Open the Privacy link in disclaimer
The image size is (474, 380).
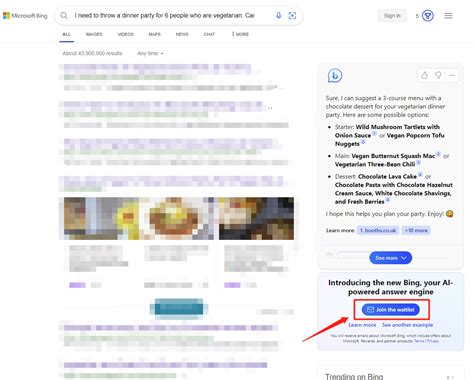click(433, 341)
